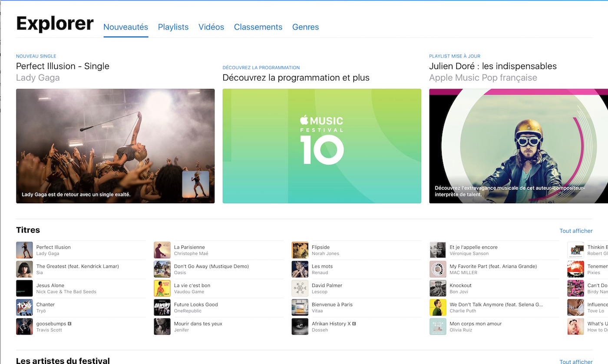Click the artist name 'Jenifer'
Screen dimensions: 608x364
[182, 330]
